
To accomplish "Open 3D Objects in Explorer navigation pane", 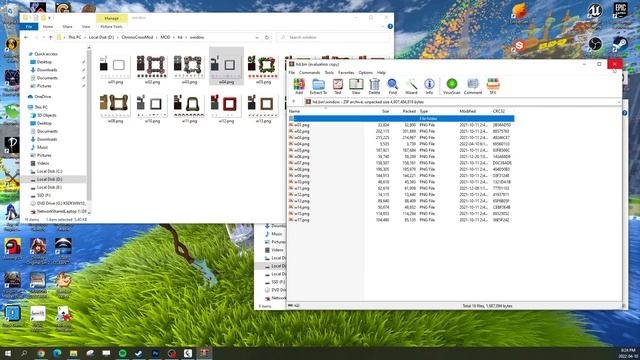I will point(47,115).
